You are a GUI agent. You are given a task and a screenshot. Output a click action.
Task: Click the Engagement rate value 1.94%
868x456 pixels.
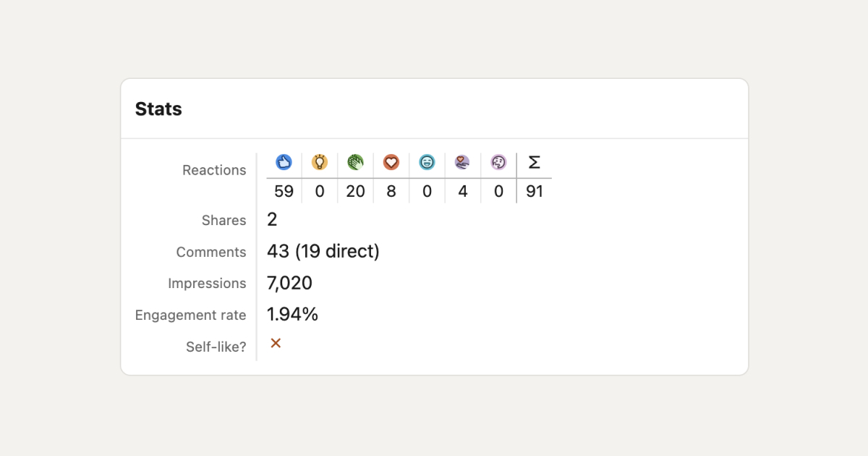pyautogui.click(x=292, y=314)
